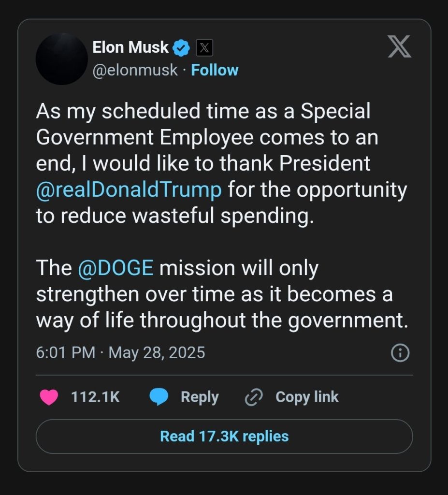The image size is (448, 495).
Task: Click the small X affiliation badge
Action: click(204, 48)
